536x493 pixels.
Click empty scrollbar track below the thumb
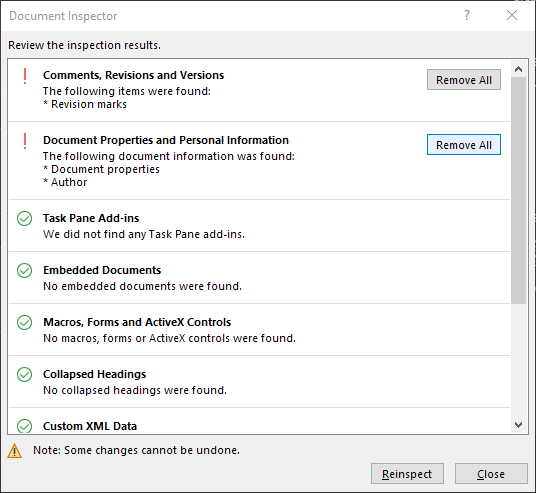(519, 360)
